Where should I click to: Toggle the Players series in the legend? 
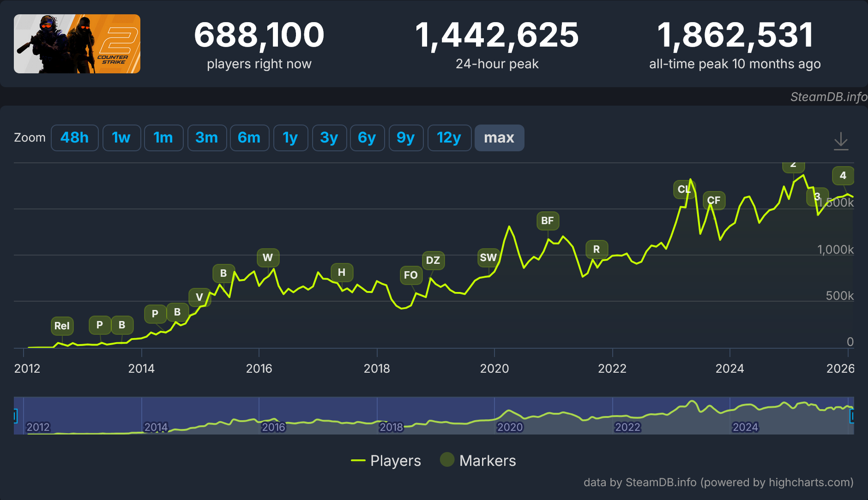(x=386, y=460)
